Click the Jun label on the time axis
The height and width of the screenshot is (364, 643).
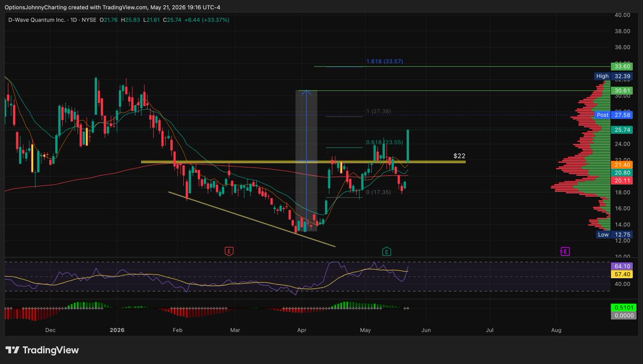pyautogui.click(x=425, y=331)
